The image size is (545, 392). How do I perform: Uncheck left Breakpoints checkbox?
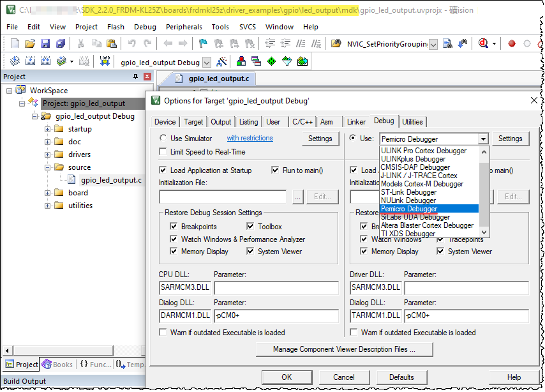tap(174, 227)
